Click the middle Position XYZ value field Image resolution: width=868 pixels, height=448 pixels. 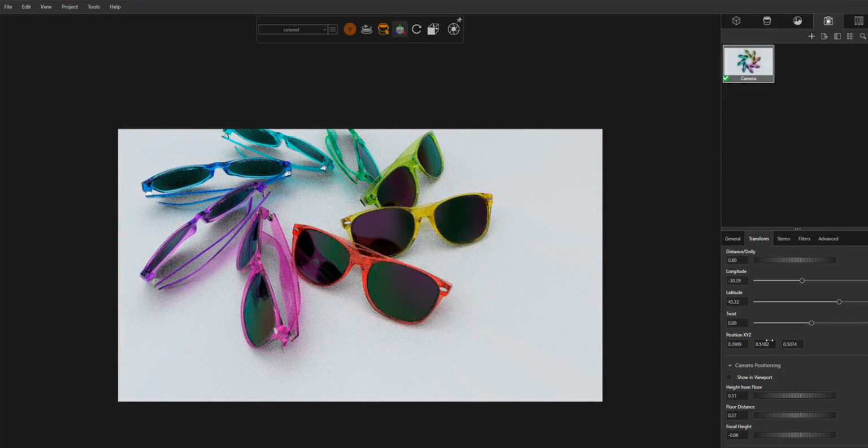coord(764,344)
